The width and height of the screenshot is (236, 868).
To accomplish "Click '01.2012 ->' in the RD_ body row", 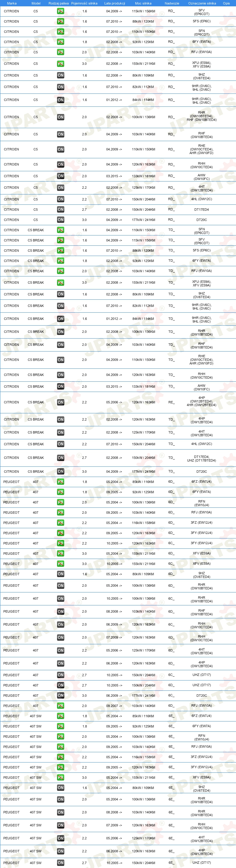I will (114, 100).
